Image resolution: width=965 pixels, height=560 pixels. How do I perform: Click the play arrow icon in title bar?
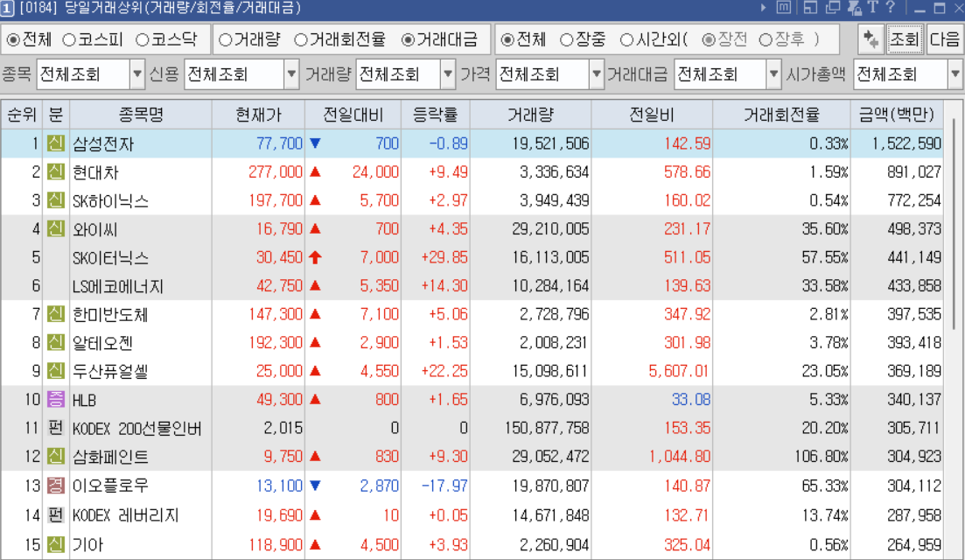tap(763, 7)
